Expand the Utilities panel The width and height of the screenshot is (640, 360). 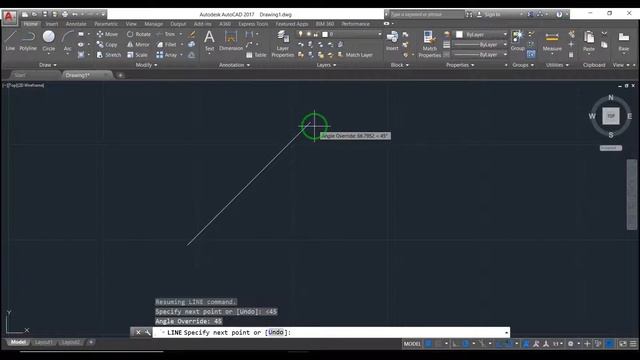[x=557, y=65]
